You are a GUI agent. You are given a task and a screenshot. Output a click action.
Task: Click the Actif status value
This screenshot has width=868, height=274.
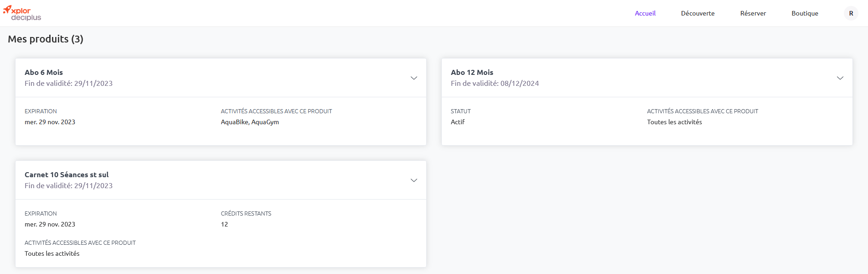pyautogui.click(x=458, y=122)
